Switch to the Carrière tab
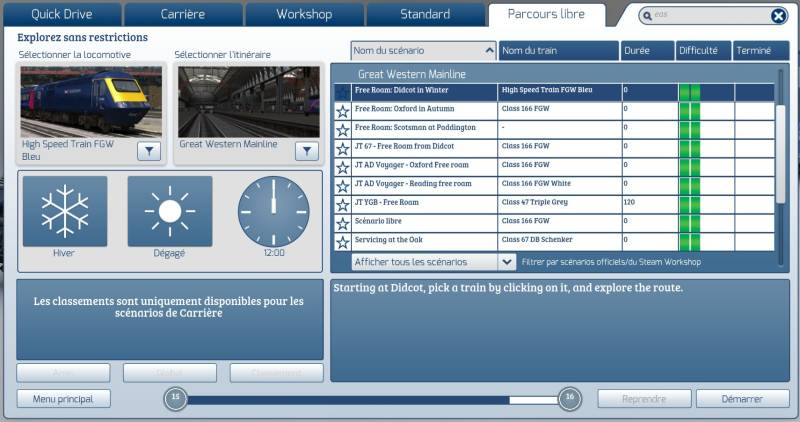The image size is (800, 422). pyautogui.click(x=183, y=14)
